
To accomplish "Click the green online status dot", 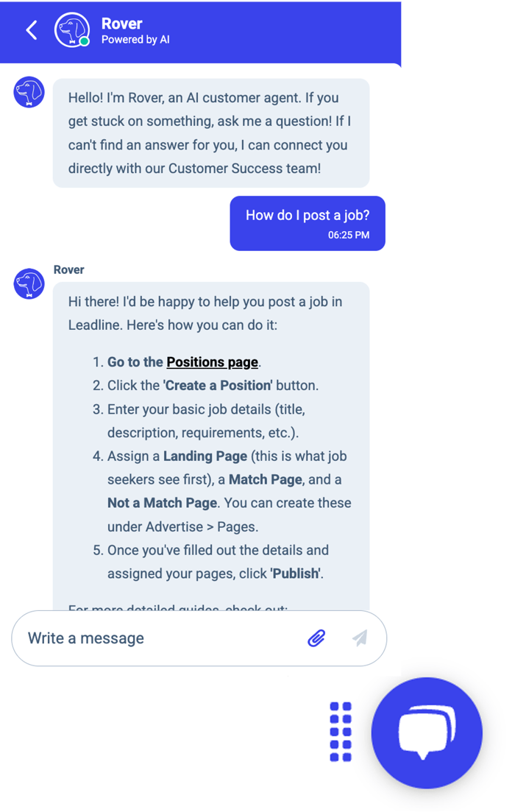I will pyautogui.click(x=85, y=42).
